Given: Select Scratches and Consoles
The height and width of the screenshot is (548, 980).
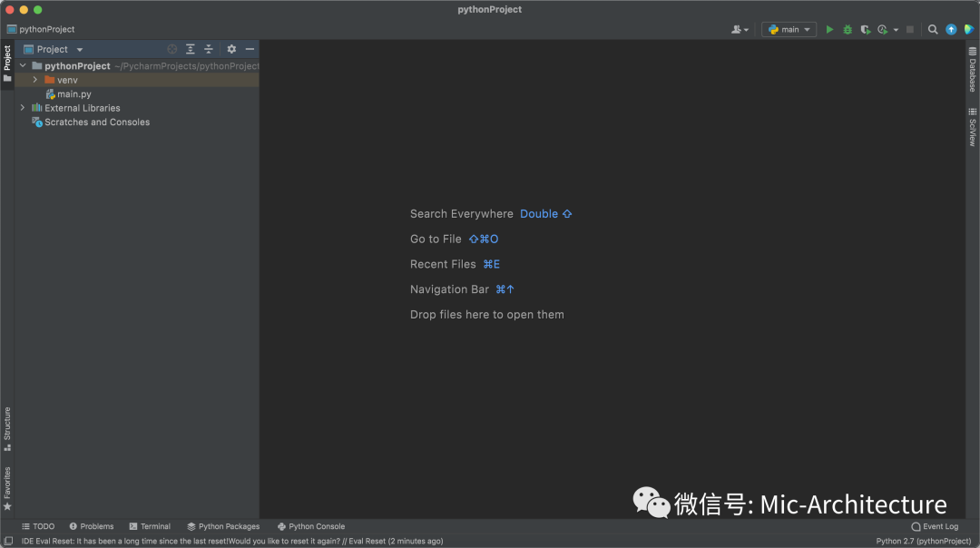Looking at the screenshot, I should pos(91,122).
